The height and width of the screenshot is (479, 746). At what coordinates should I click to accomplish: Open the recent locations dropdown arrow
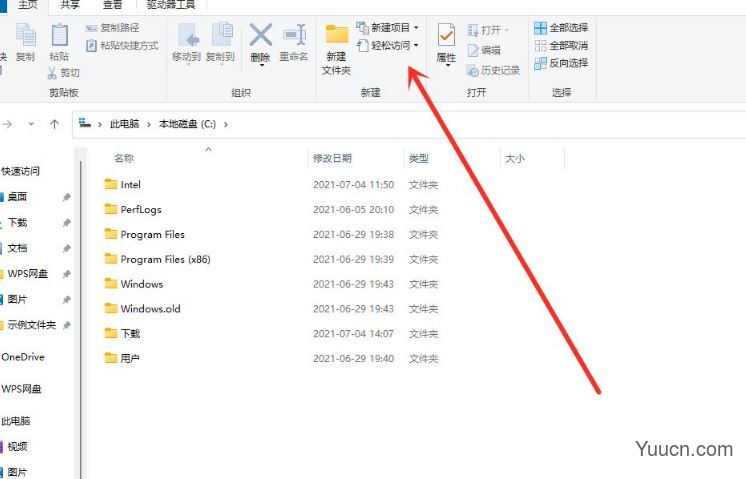point(31,124)
